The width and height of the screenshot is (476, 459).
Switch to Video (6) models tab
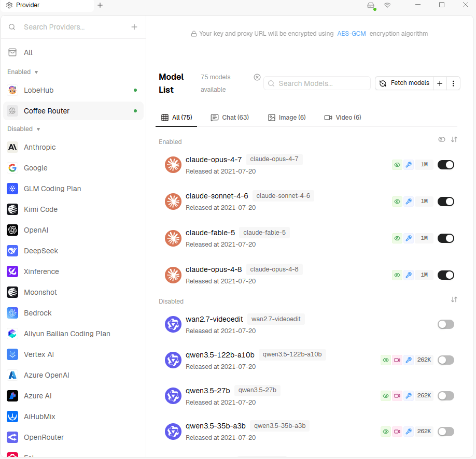343,118
